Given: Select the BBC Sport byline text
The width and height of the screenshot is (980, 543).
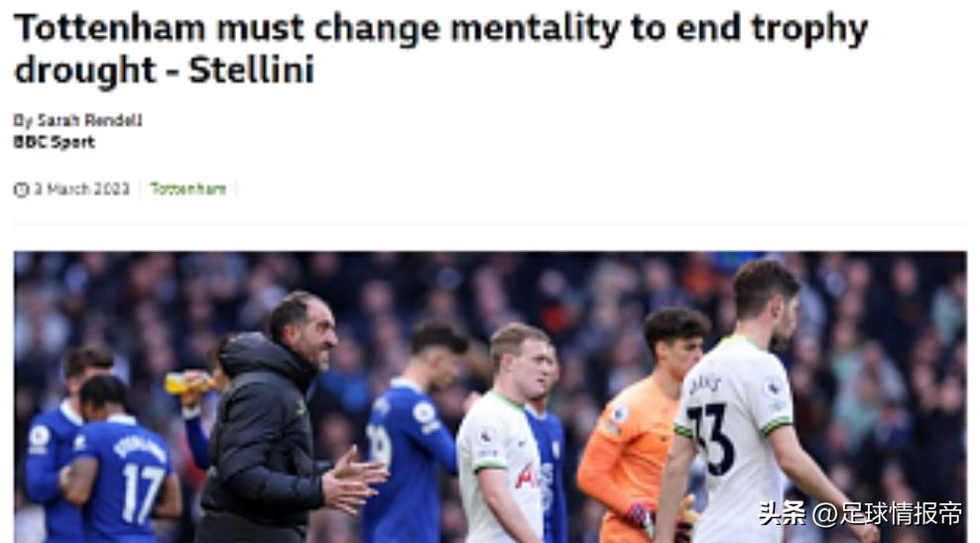Looking at the screenshot, I should pyautogui.click(x=55, y=142).
